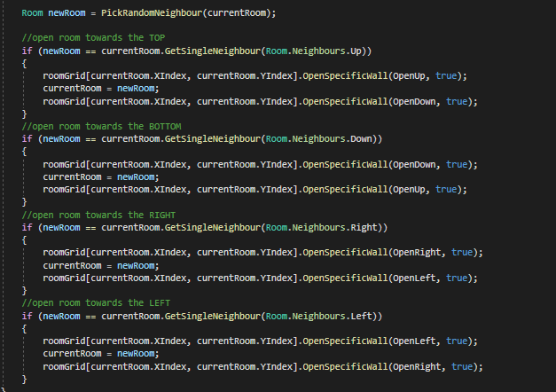Click the 'if' keyword below the LEFT comment
The height and width of the screenshot is (392, 556).
(27, 315)
